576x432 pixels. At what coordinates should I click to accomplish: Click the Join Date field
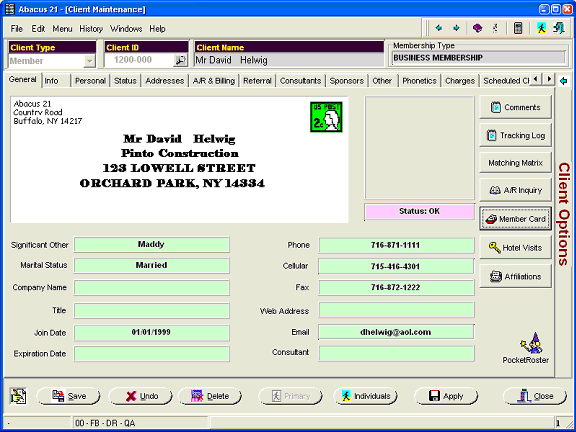[x=151, y=333]
